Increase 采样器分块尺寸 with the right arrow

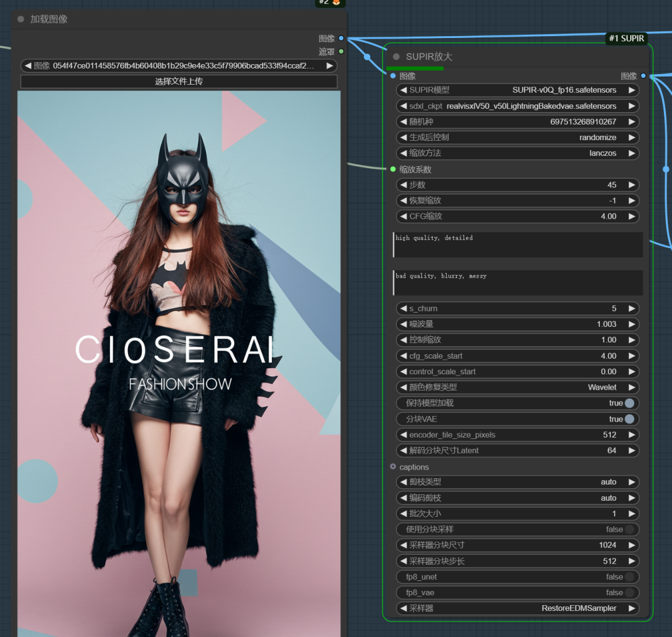pos(632,545)
